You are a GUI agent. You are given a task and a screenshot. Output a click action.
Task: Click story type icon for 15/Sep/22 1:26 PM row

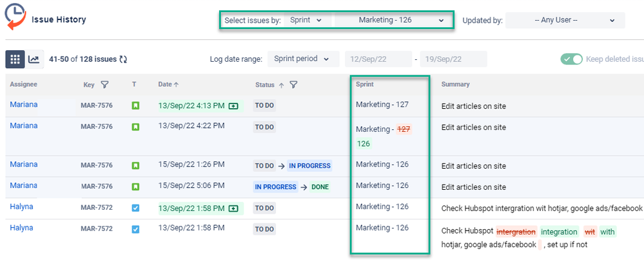coord(135,165)
